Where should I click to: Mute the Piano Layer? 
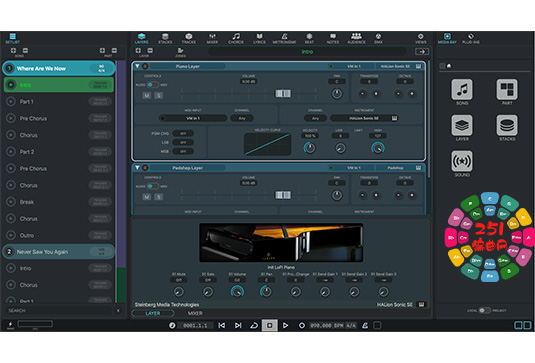tap(147, 96)
